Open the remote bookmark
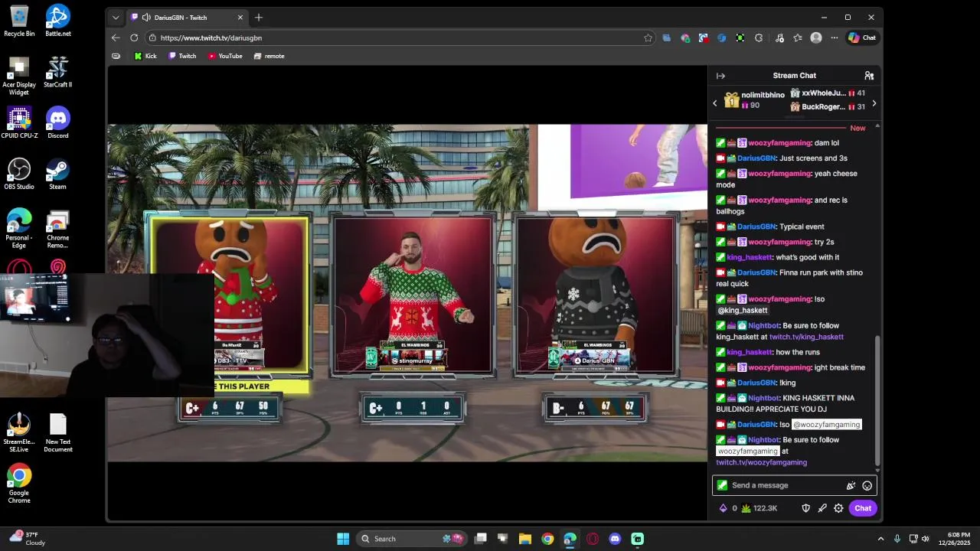Image resolution: width=980 pixels, height=551 pixels. click(x=269, y=56)
